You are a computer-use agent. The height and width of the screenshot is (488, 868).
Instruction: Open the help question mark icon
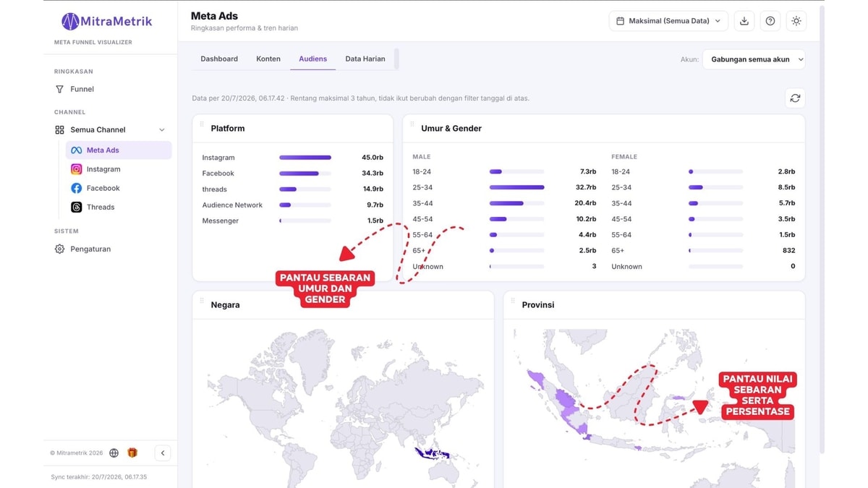point(770,21)
